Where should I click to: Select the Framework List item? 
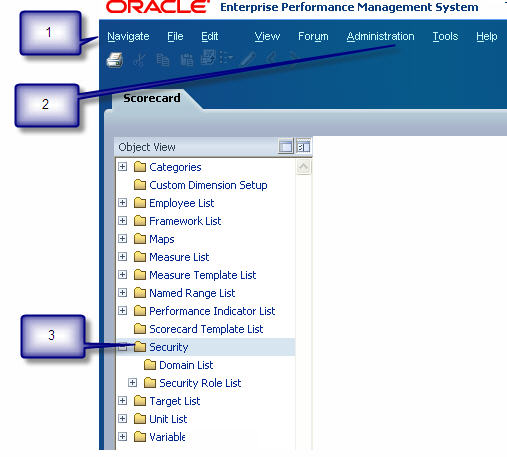click(x=185, y=221)
